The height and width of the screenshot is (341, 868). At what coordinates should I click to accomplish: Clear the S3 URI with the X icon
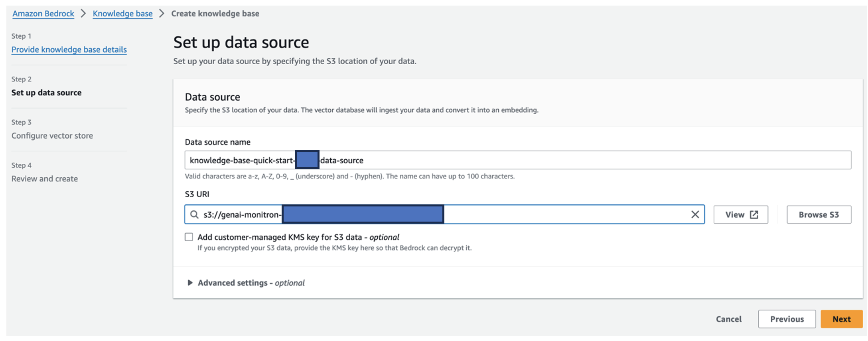pyautogui.click(x=695, y=215)
